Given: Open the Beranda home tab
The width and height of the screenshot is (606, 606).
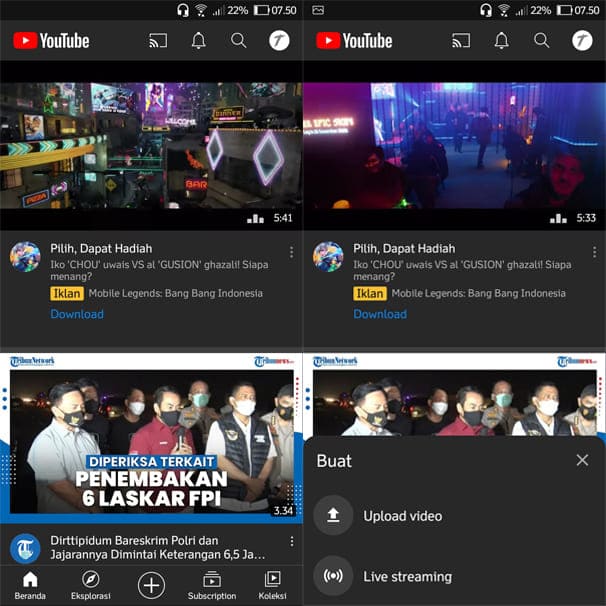Looking at the screenshot, I should (30, 585).
